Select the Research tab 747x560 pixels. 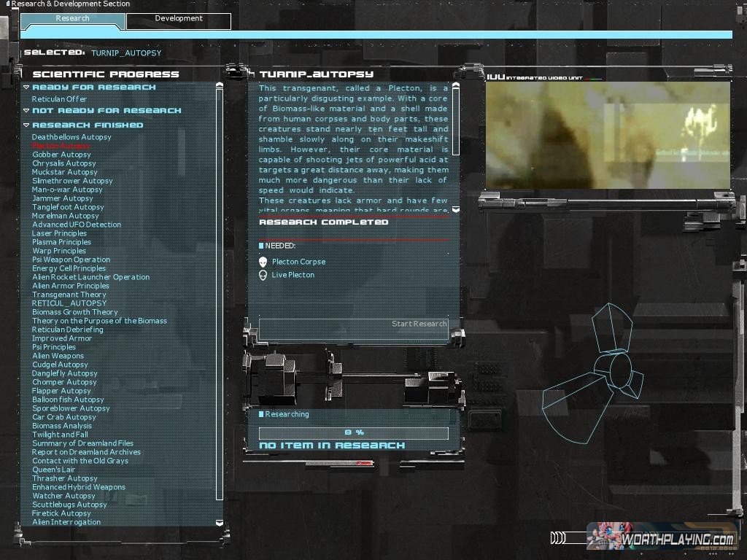pos(73,20)
